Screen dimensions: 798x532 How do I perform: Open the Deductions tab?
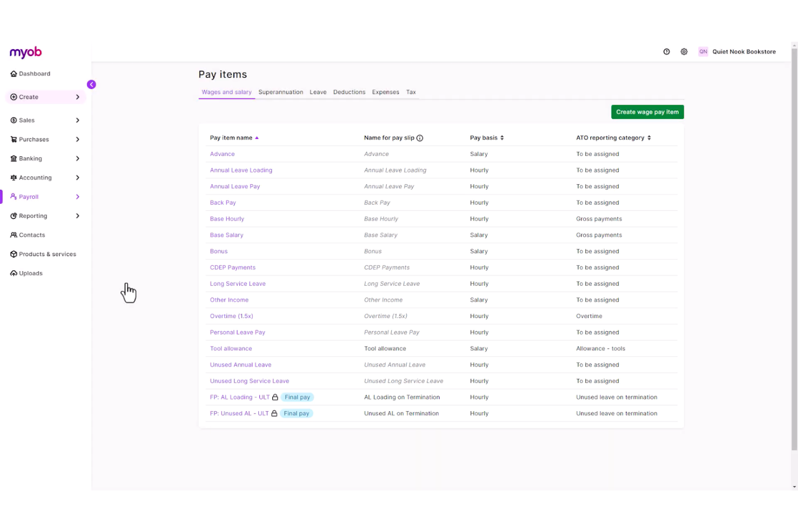point(349,92)
